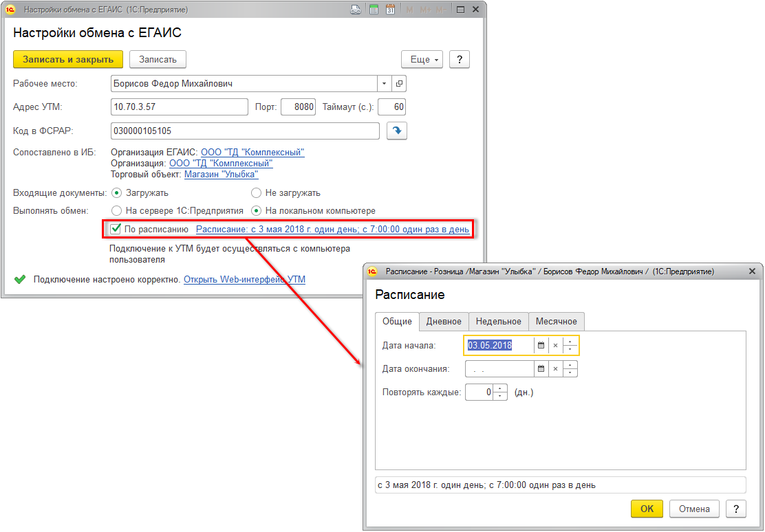Image resolution: width=765 pixels, height=532 pixels.
Task: Click the empty Дата окончания field
Action: point(499,368)
